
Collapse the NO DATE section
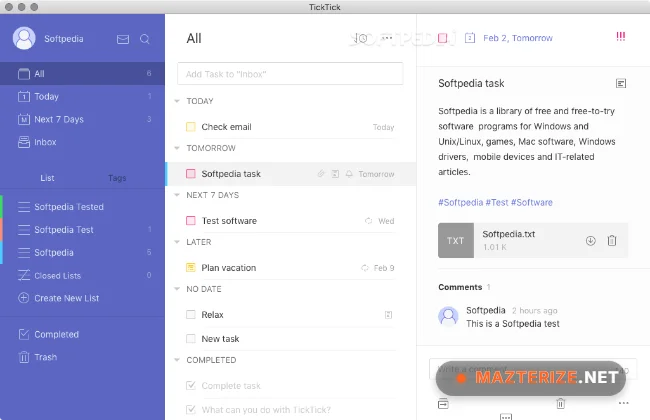click(177, 289)
